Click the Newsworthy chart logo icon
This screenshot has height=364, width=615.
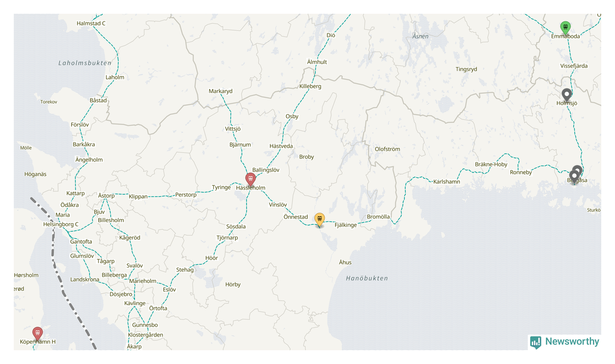point(536,342)
